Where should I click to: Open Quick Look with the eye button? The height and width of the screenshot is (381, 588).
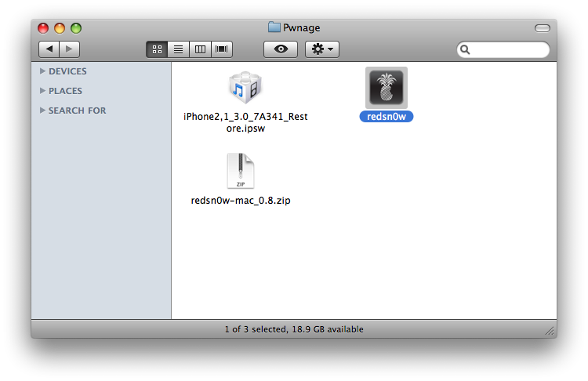pos(281,49)
